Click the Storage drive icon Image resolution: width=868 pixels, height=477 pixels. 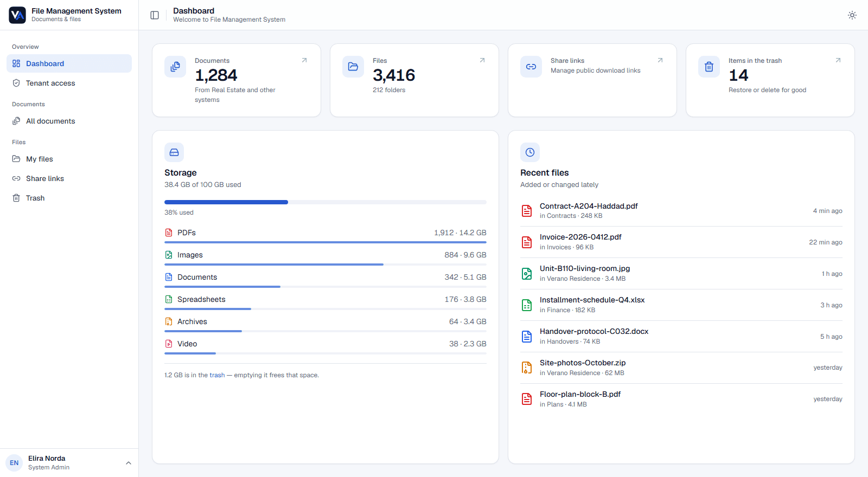[x=174, y=152]
